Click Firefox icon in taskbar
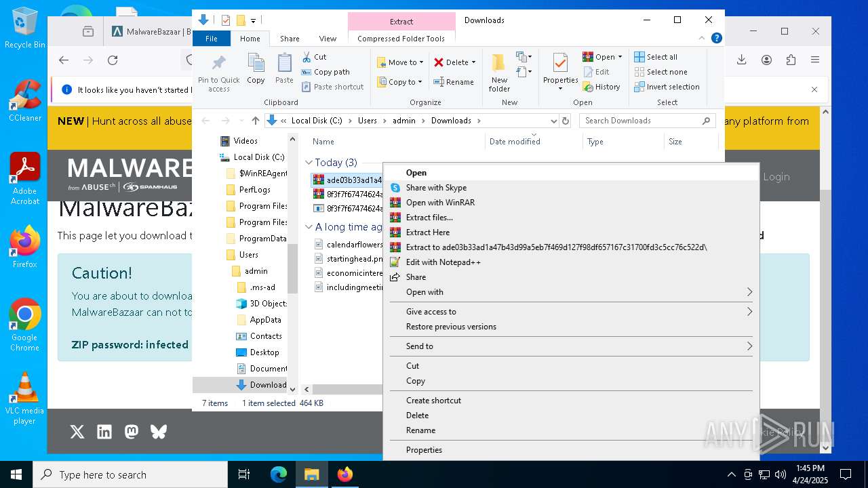The image size is (868, 488). click(345, 474)
